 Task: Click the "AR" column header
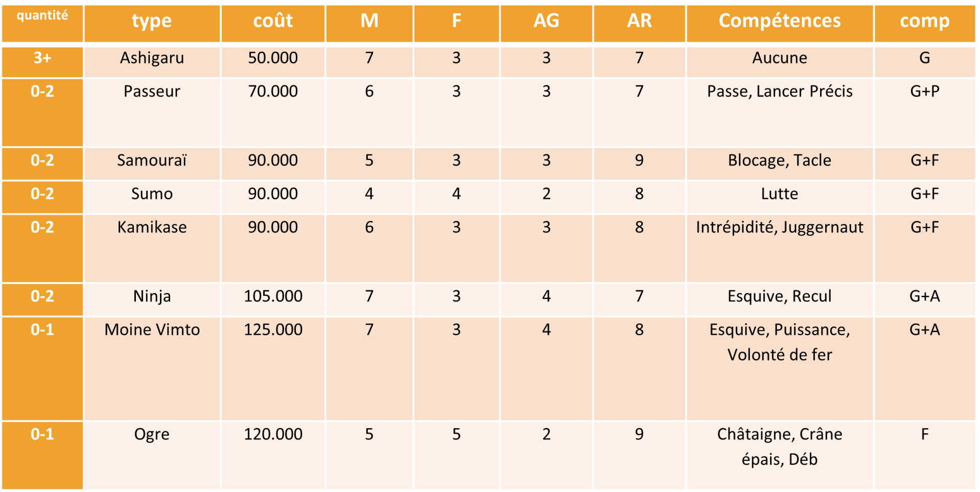click(x=639, y=21)
